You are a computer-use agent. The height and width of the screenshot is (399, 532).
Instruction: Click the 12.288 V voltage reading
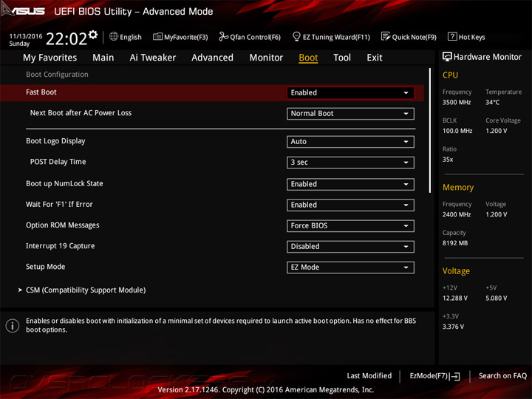coord(455,298)
